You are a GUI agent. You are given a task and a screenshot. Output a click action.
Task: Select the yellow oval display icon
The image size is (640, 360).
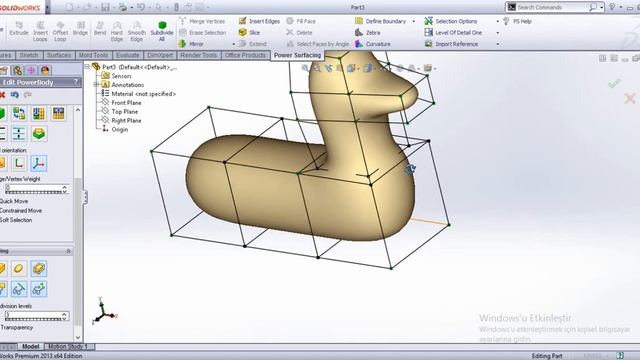(x=19, y=269)
